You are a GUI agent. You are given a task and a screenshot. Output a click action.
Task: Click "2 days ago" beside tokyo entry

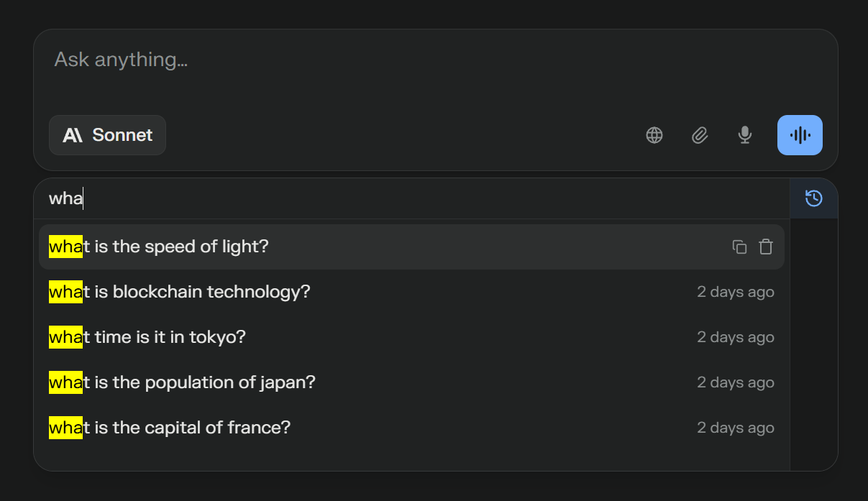coord(735,338)
